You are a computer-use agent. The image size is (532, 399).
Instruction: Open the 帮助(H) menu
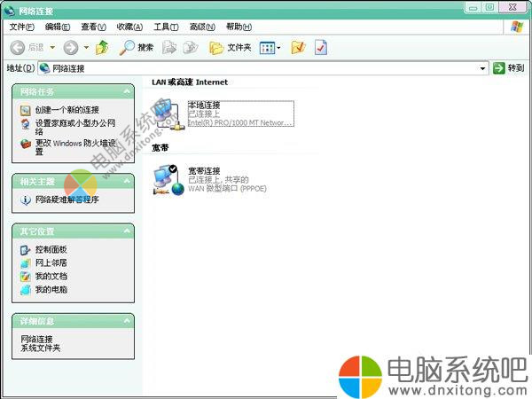[x=239, y=27]
